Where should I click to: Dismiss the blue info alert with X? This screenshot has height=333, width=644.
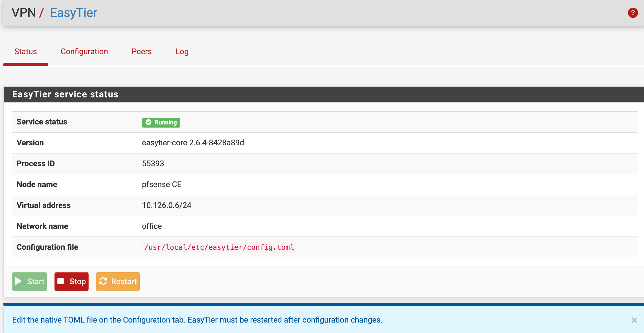click(x=634, y=320)
